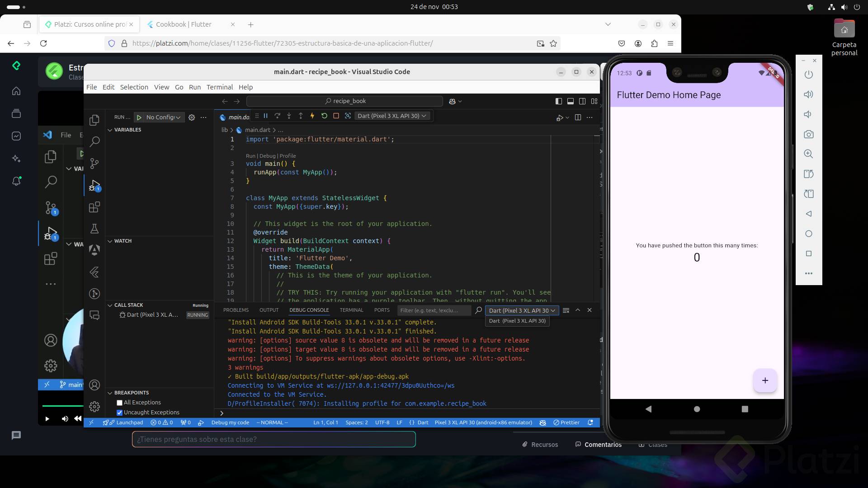This screenshot has height=488, width=868.
Task: Stop debugging with the red square
Action: pyautogui.click(x=336, y=116)
